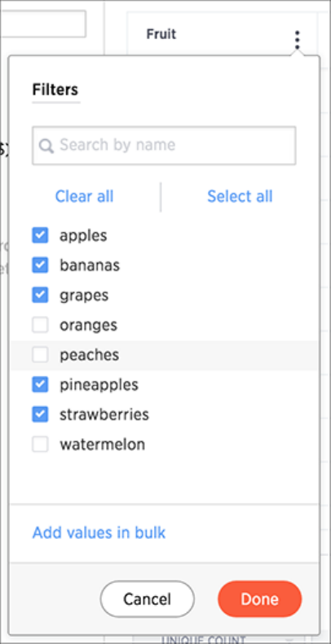The width and height of the screenshot is (331, 644).
Task: Cancel the filter dialog
Action: [x=148, y=599]
